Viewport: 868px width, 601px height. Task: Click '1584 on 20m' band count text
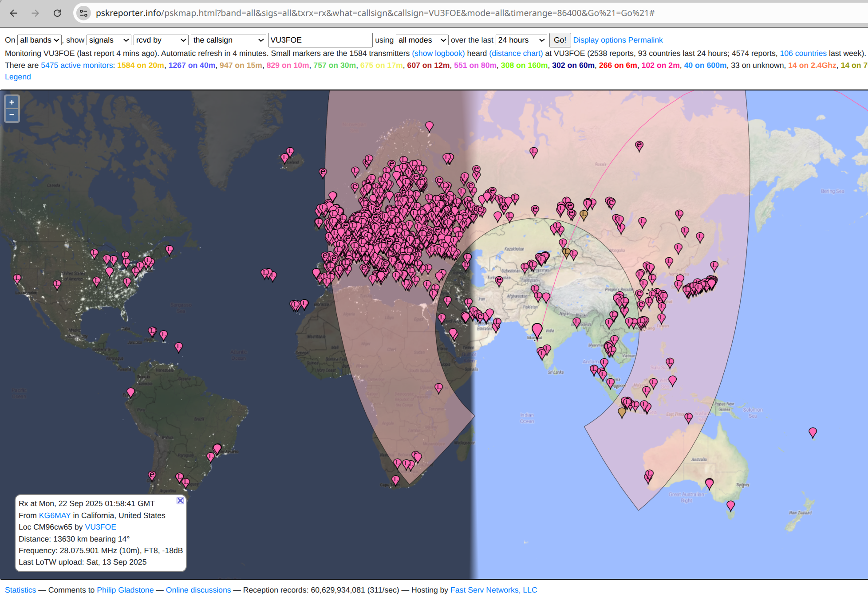(x=141, y=65)
